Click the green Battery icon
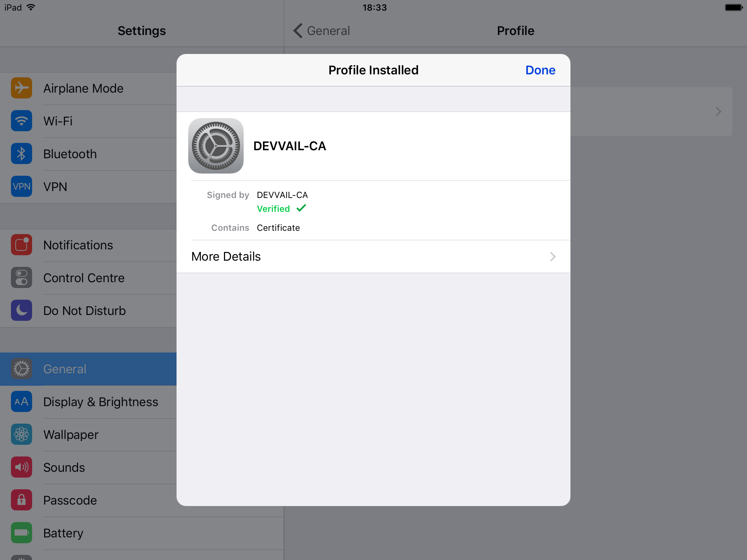The image size is (747, 560). (22, 533)
